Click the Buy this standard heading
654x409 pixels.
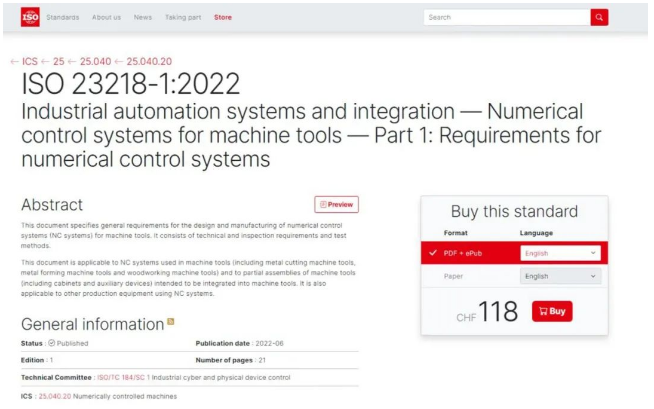click(x=514, y=211)
